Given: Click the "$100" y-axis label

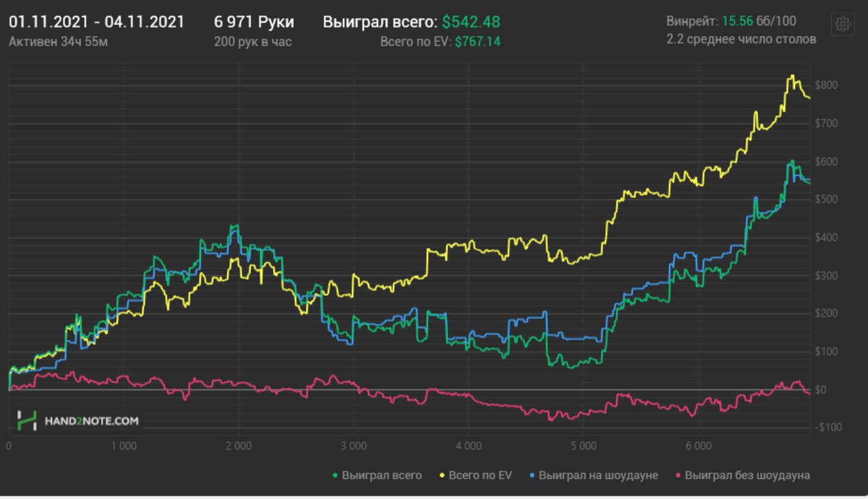Looking at the screenshot, I should [x=826, y=351].
